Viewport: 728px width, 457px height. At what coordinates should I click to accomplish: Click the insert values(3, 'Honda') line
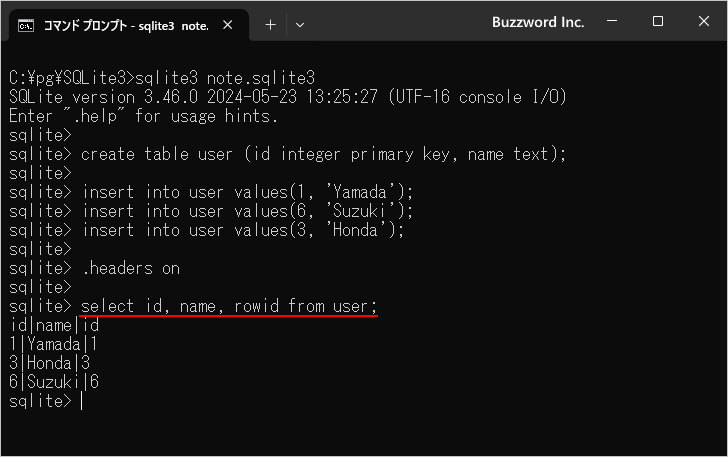click(x=243, y=230)
